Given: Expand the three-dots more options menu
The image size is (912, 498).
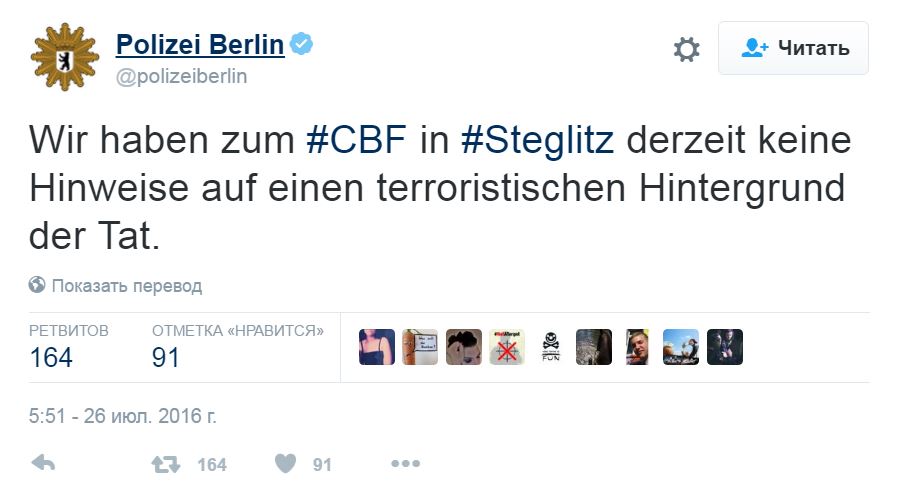Looking at the screenshot, I should (x=405, y=464).
